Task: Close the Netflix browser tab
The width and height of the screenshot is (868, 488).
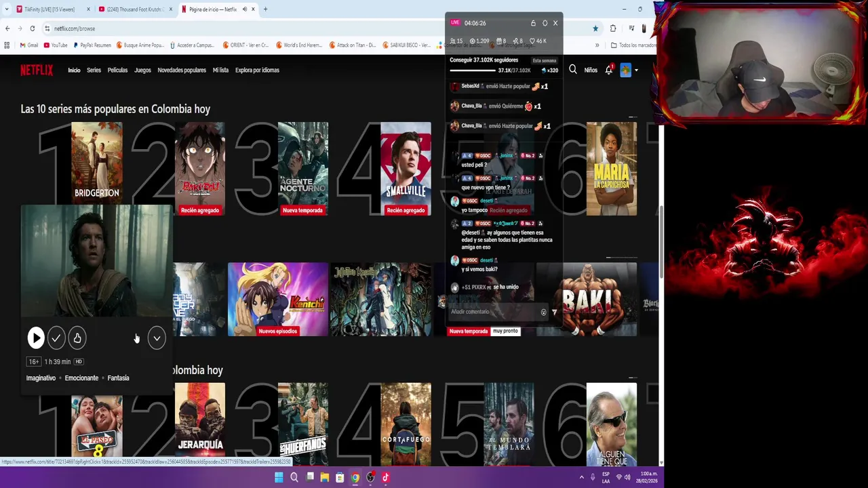Action: click(x=253, y=9)
